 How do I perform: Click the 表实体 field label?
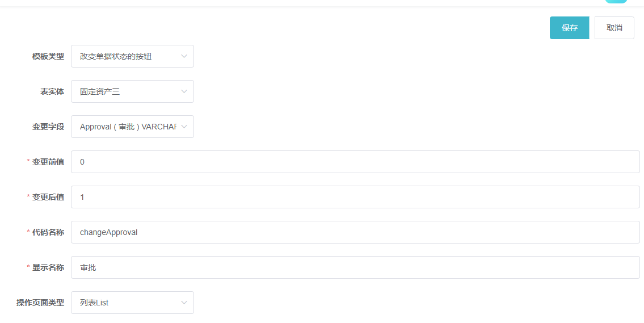tap(52, 91)
